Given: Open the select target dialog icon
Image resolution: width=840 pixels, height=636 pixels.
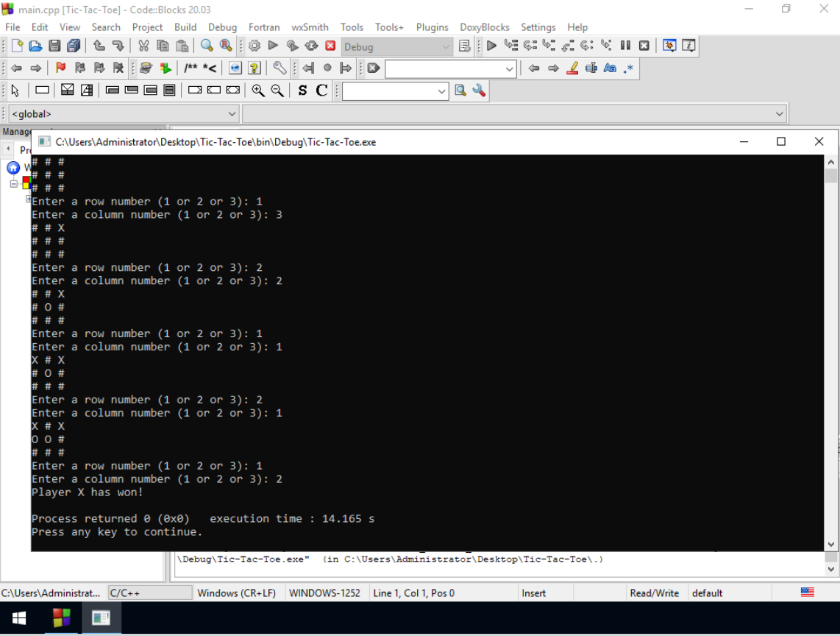Looking at the screenshot, I should pyautogui.click(x=464, y=46).
